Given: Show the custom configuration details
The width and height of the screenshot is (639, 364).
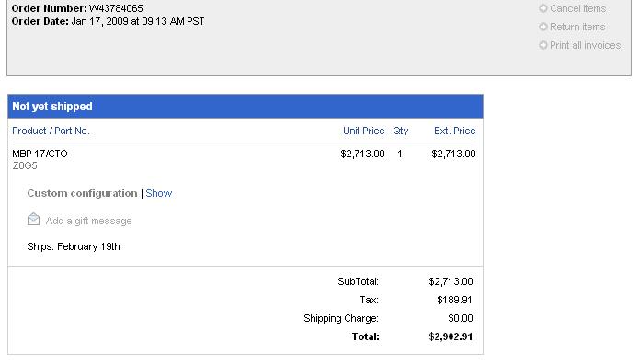Looking at the screenshot, I should (x=158, y=193).
